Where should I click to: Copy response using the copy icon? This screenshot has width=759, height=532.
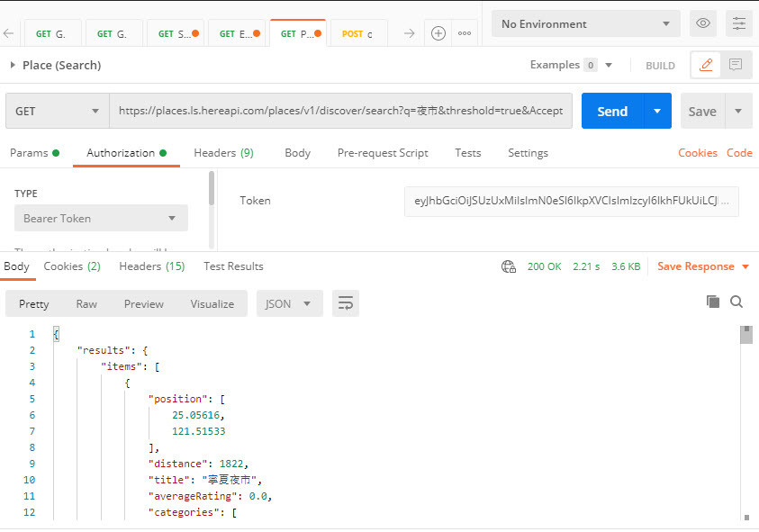coord(712,302)
